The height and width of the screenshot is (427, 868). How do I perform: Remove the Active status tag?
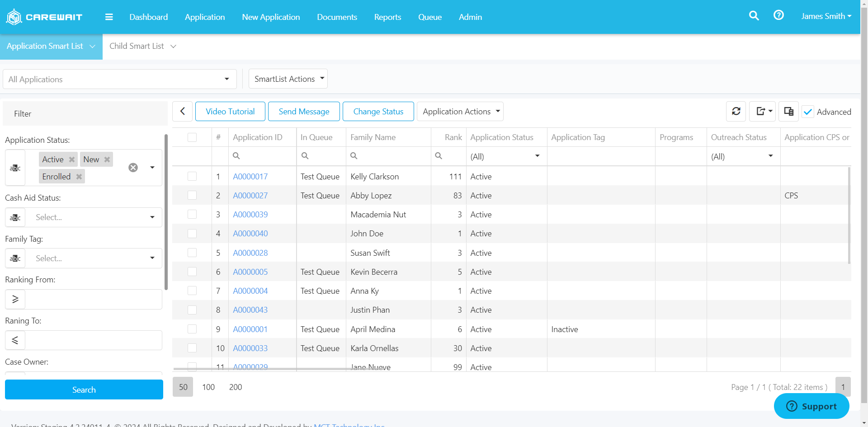pyautogui.click(x=72, y=160)
